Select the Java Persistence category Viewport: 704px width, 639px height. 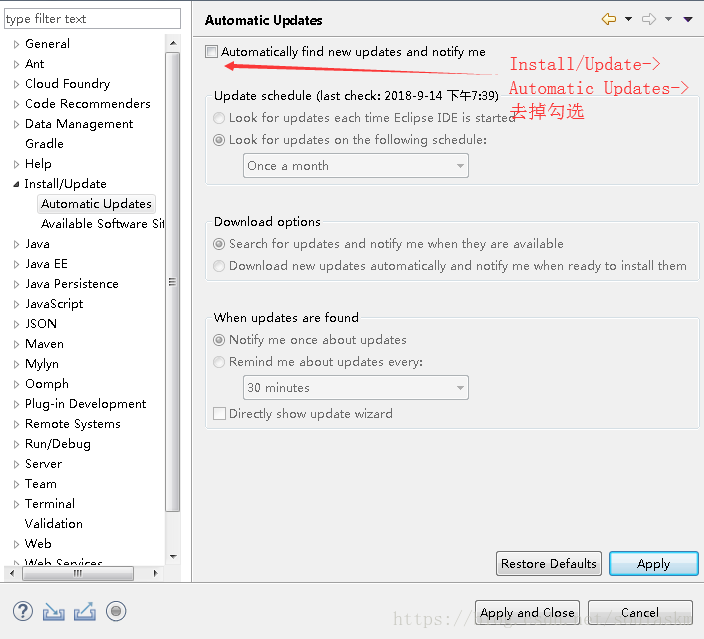(71, 284)
